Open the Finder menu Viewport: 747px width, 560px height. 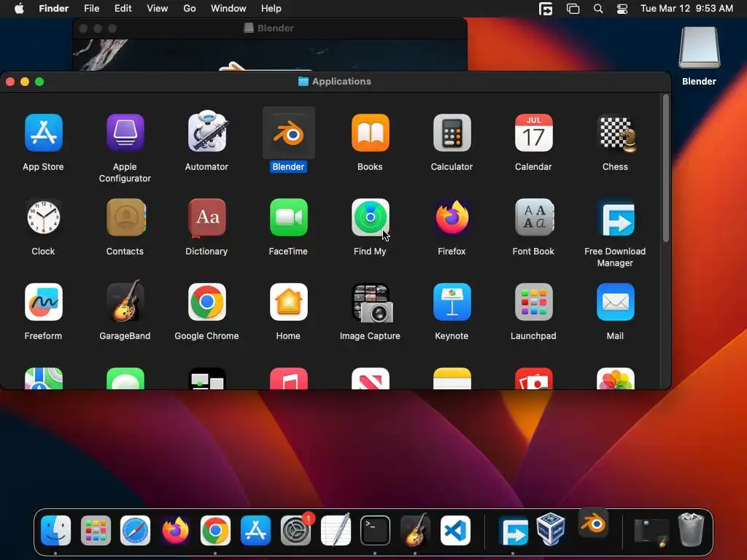coord(53,9)
